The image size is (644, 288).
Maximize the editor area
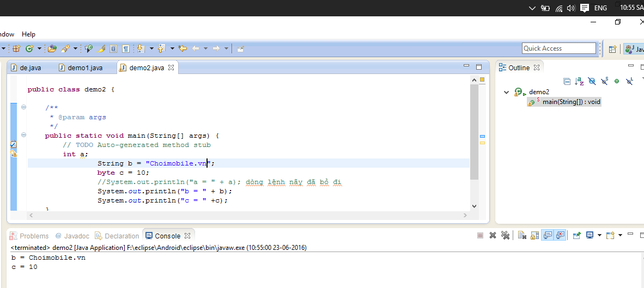[478, 66]
